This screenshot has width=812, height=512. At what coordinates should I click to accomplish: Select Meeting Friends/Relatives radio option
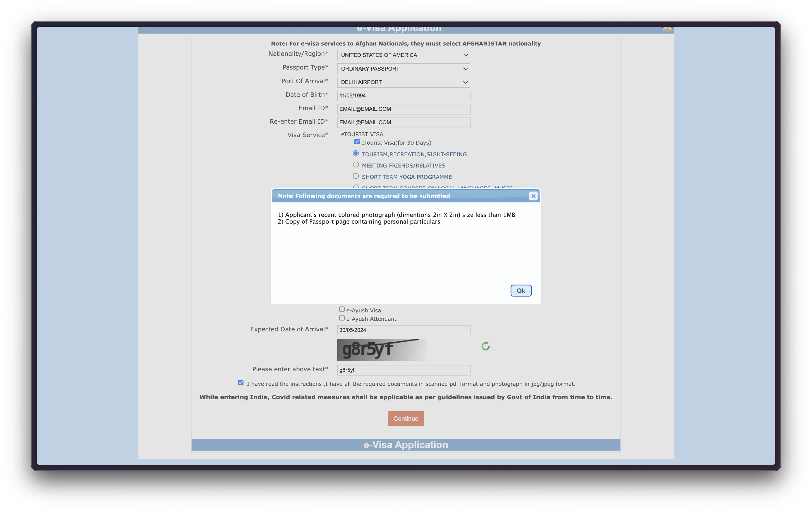[356, 165]
